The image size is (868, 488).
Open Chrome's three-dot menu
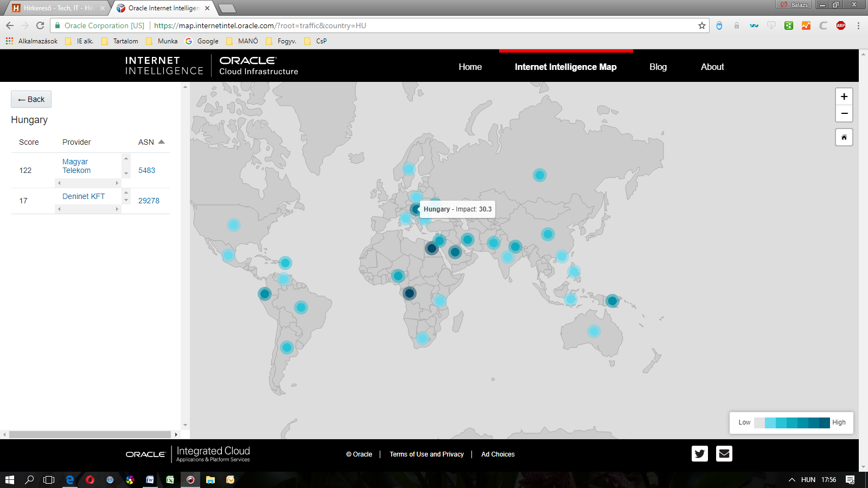[x=858, y=25]
